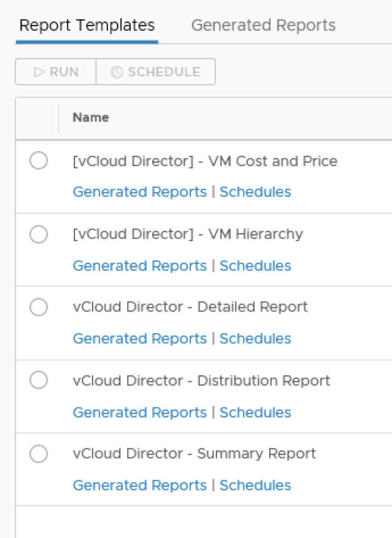Open Generated Reports link under VM Cost and Price
Viewport: 392px width, 538px height.
tap(140, 192)
